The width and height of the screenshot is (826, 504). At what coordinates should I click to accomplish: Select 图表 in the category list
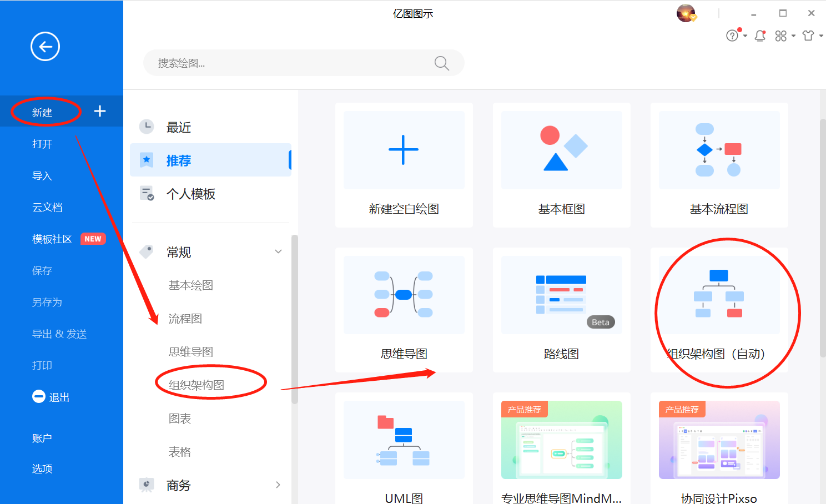click(x=180, y=419)
